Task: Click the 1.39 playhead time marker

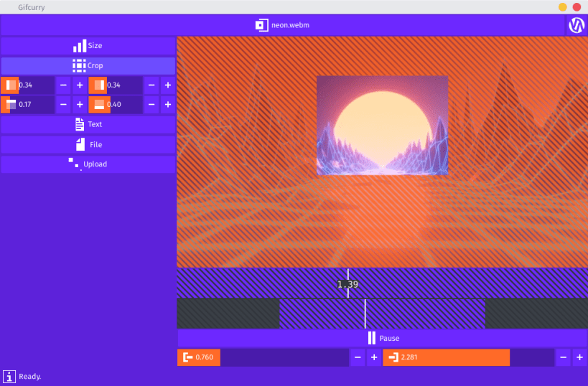Action: (347, 284)
